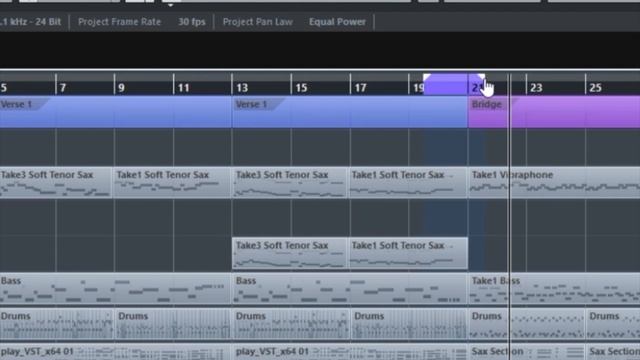This screenshot has height=360, width=640.
Task: Click the left locator handle in the ruler
Action: [x=427, y=78]
